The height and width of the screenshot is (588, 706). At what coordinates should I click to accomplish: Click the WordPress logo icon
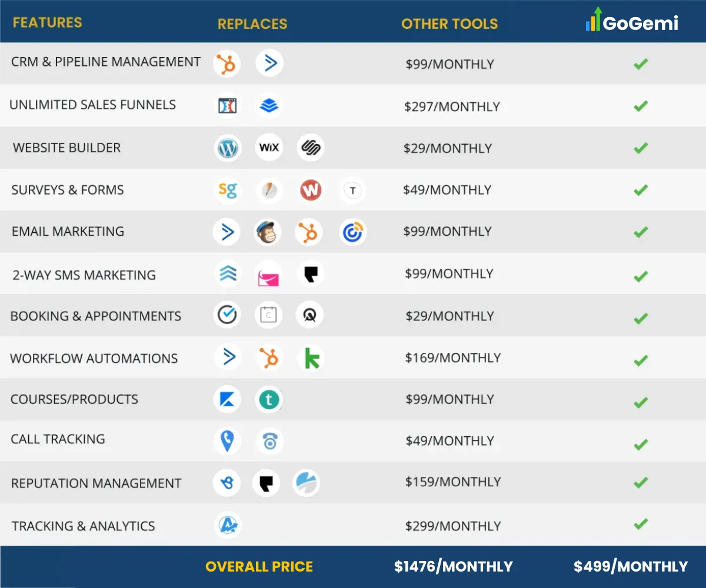tap(227, 148)
